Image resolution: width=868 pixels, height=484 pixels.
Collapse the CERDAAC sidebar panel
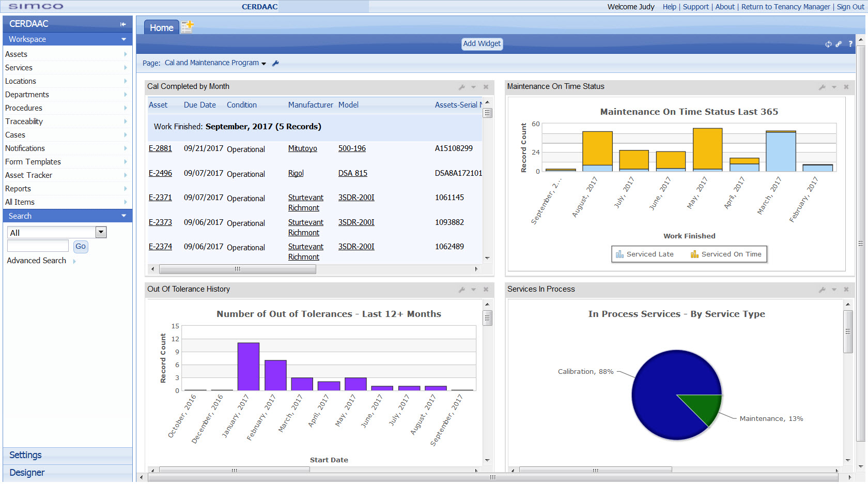tap(123, 24)
